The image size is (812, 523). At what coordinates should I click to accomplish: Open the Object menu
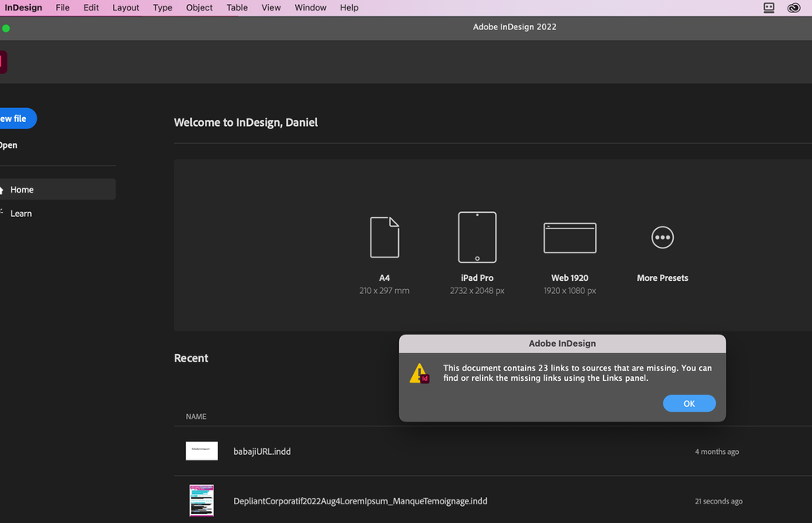click(x=198, y=7)
